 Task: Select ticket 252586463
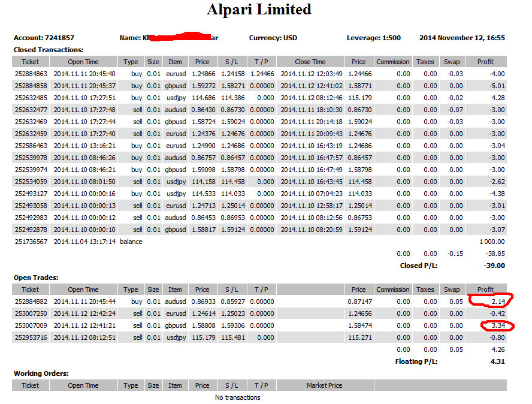[x=31, y=146]
